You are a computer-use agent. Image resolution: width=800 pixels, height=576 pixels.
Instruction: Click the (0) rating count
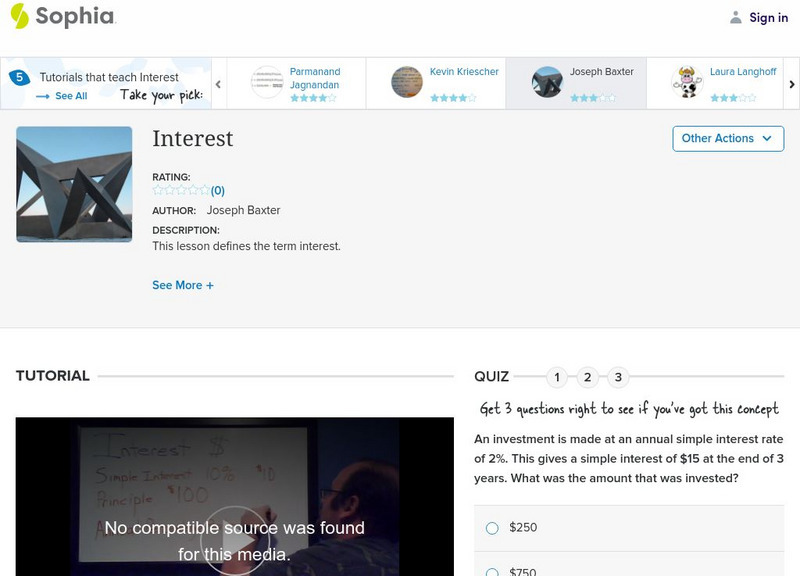tap(218, 191)
